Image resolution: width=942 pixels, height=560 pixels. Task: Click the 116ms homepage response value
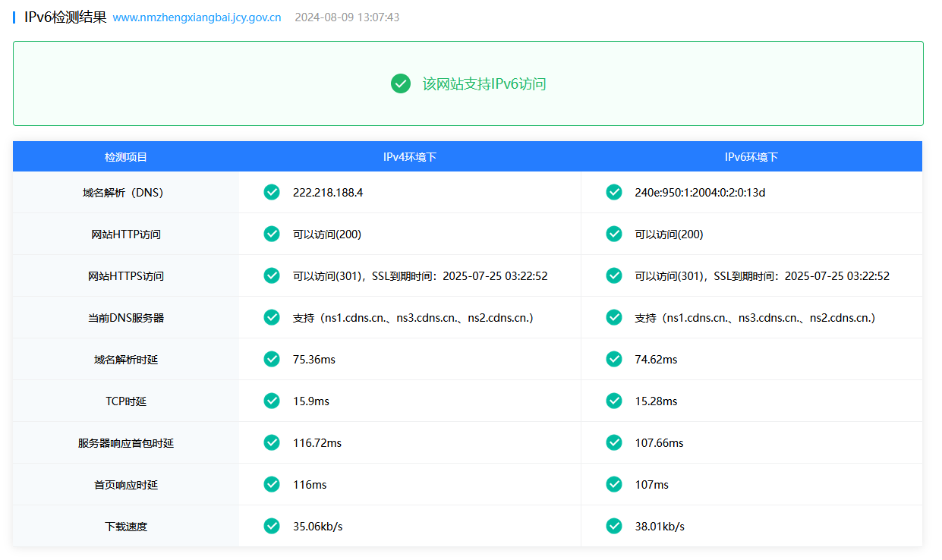pyautogui.click(x=310, y=485)
